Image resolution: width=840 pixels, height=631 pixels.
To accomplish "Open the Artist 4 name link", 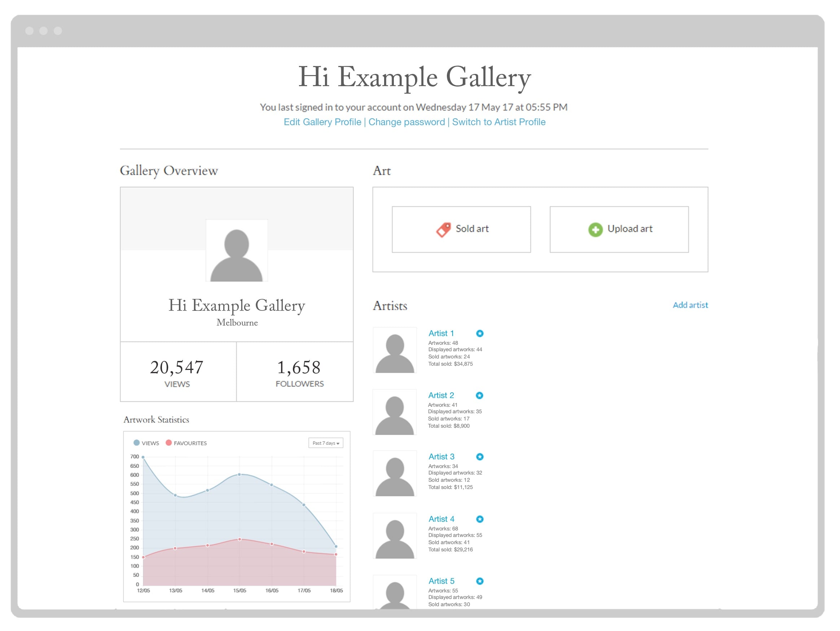I will (x=441, y=519).
